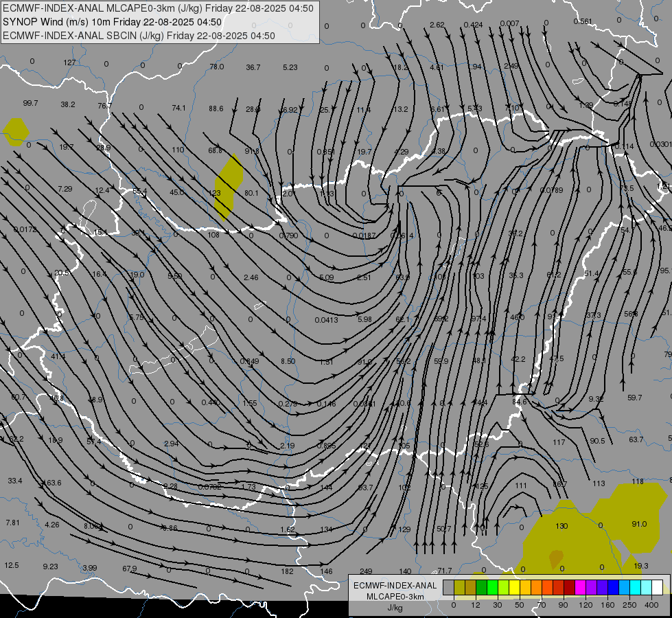Image resolution: width=672 pixels, height=618 pixels.
Task: Click the map value 19.3
Action: tap(640, 566)
